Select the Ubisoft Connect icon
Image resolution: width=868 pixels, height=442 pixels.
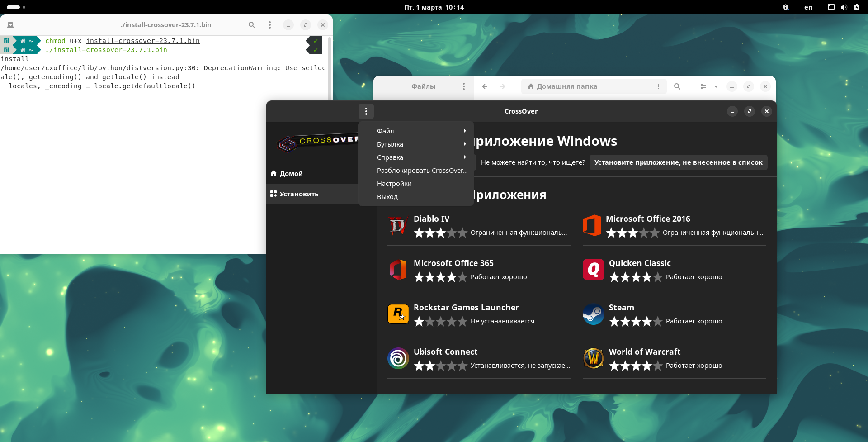[x=398, y=358]
